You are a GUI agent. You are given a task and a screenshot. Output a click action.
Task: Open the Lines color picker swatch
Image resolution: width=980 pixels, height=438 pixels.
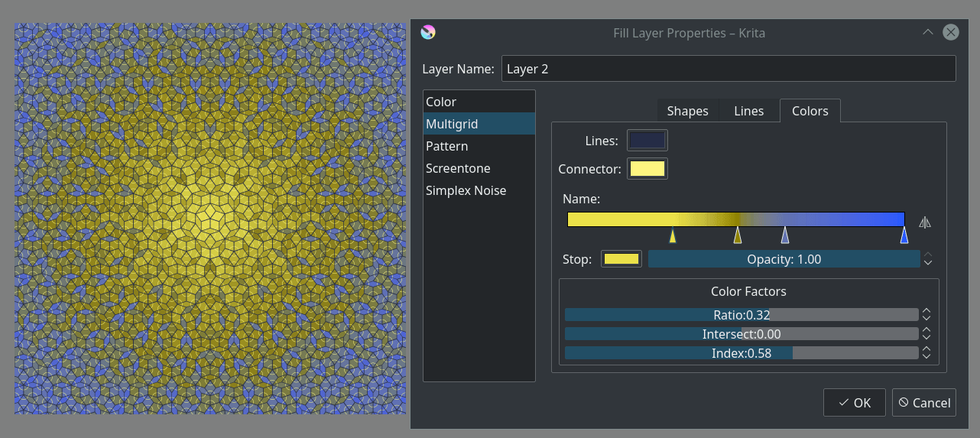tap(647, 141)
